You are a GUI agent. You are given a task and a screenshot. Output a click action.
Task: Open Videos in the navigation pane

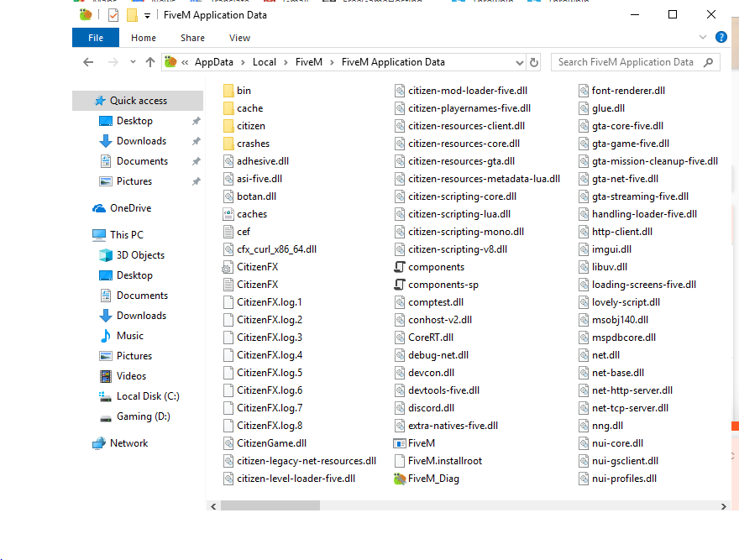pyautogui.click(x=123, y=376)
